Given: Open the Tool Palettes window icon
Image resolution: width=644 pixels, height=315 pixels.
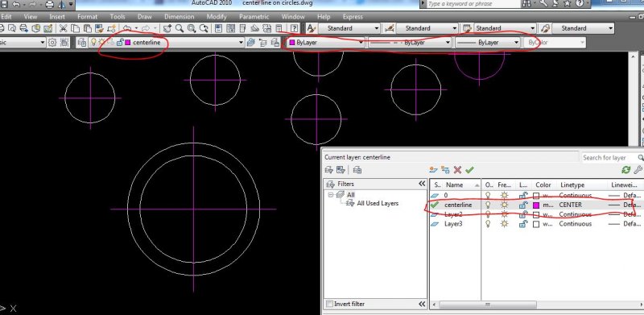Looking at the screenshot, I should click(243, 28).
